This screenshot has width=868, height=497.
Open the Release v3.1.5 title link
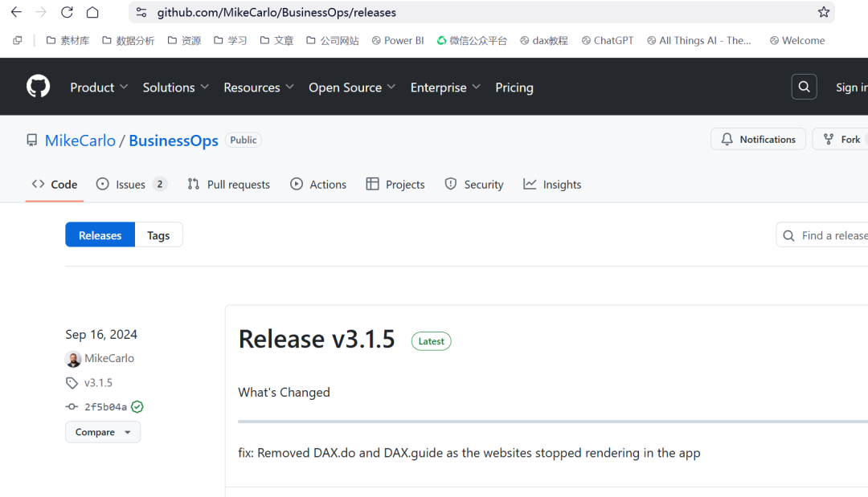tap(317, 339)
